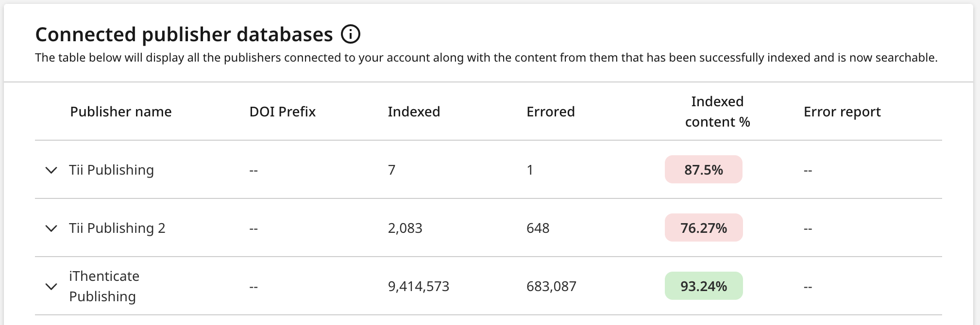Image resolution: width=980 pixels, height=325 pixels.
Task: Click the Tii Publishing publisher name
Action: [x=111, y=170]
